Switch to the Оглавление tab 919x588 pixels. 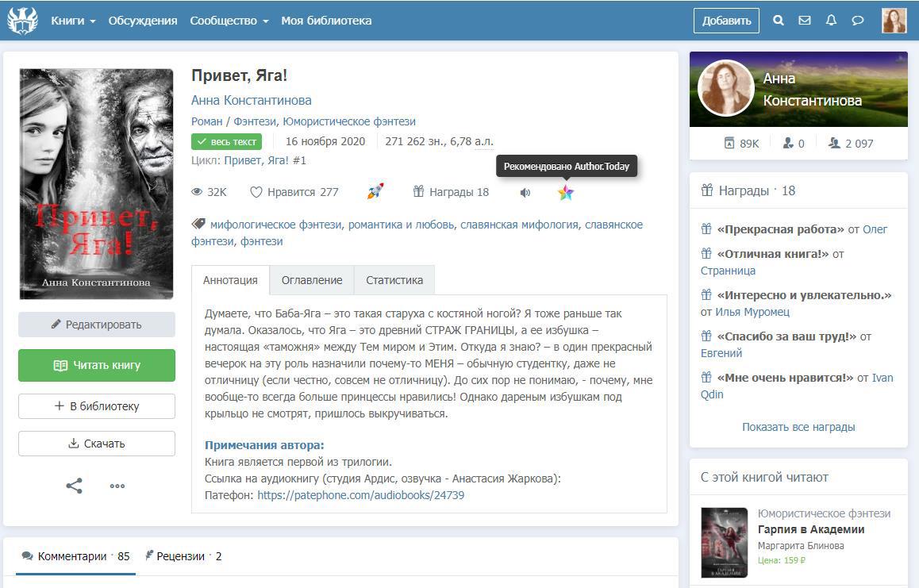tap(312, 280)
